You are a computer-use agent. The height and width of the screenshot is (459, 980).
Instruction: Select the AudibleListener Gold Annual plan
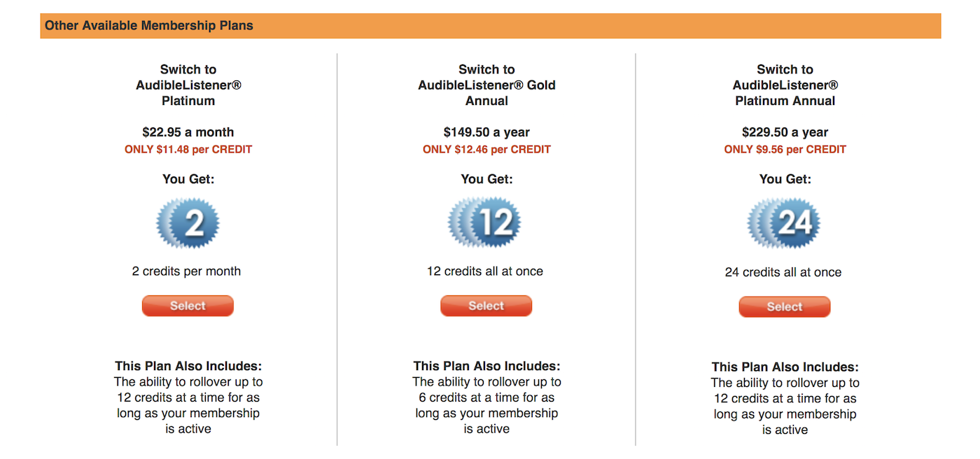486,306
